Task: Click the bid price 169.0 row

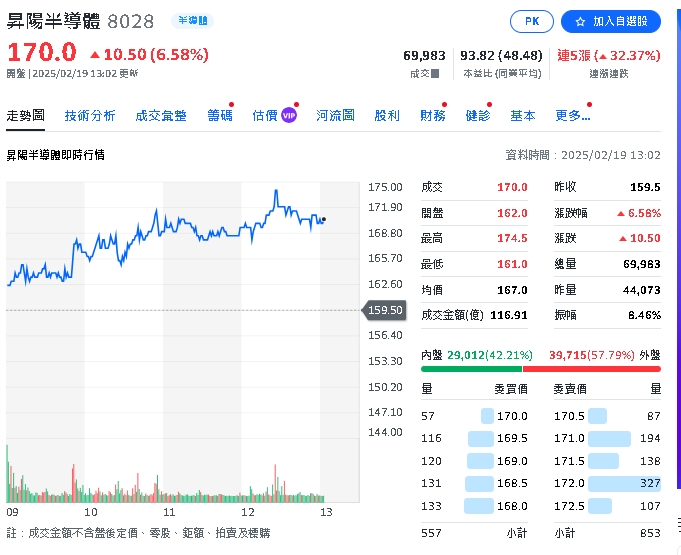Action: [474, 461]
